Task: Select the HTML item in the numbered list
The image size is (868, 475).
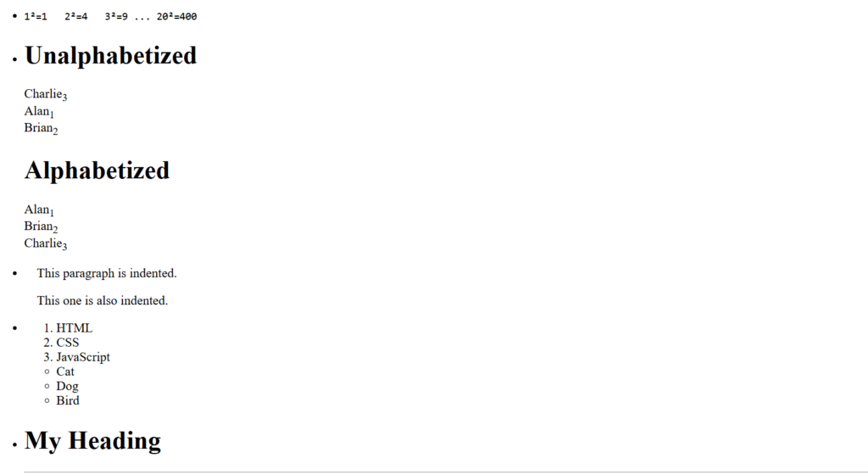Action: (x=75, y=328)
